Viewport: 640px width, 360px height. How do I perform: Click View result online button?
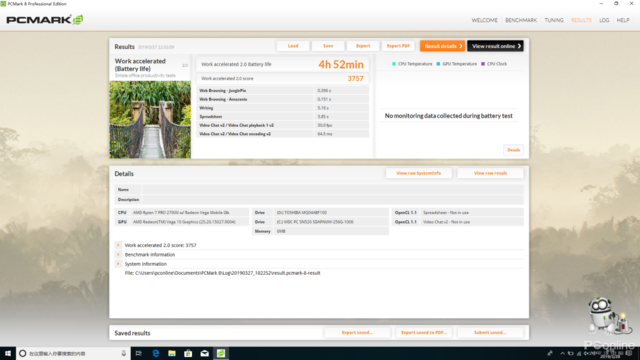(496, 46)
